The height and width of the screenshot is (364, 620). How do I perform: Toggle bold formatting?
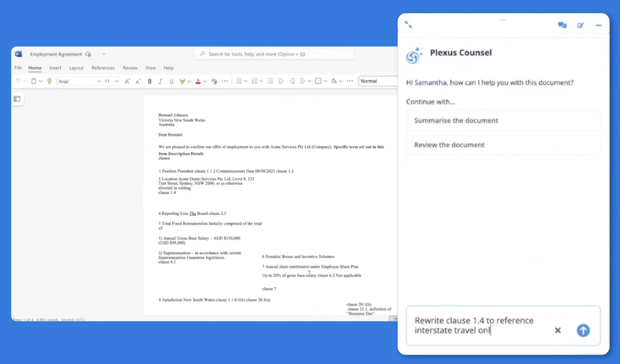coord(149,81)
